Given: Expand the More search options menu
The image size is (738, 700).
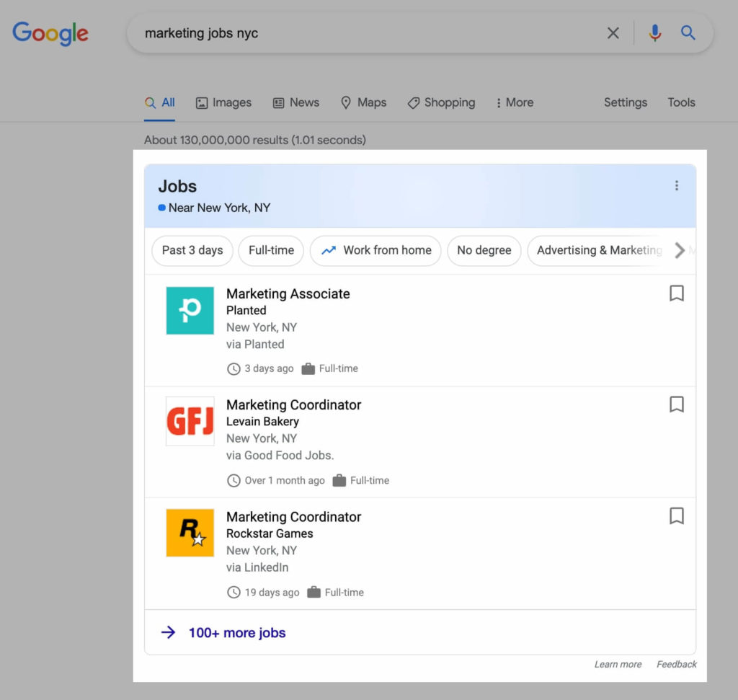Looking at the screenshot, I should point(515,102).
